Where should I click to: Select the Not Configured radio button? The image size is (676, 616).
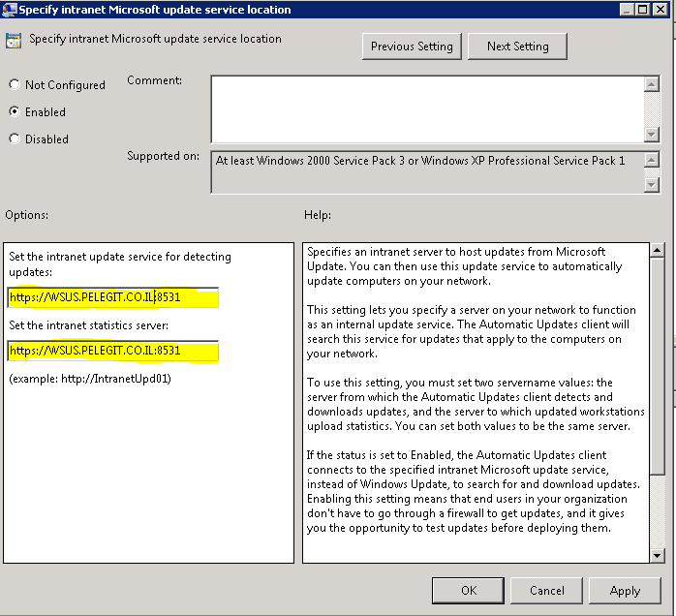[15, 84]
